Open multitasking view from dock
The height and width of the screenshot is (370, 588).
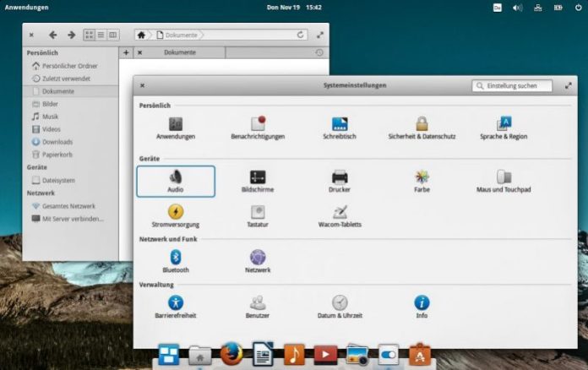pyautogui.click(x=169, y=354)
